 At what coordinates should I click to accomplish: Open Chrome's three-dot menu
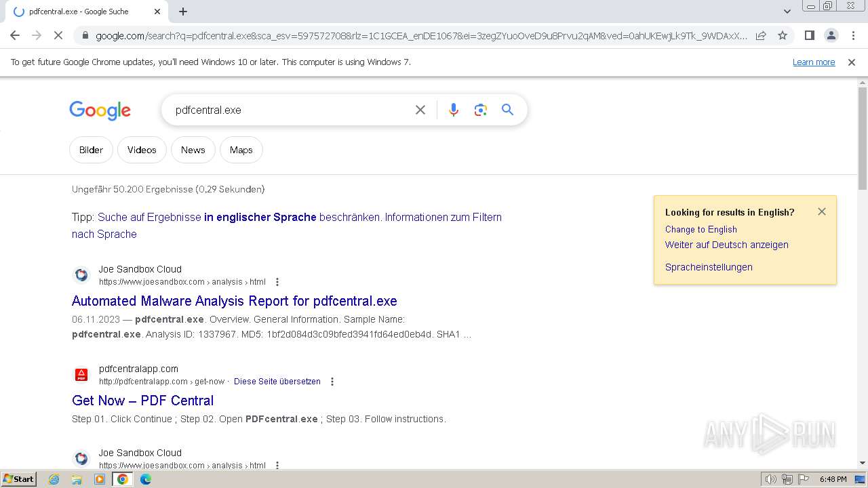point(853,35)
